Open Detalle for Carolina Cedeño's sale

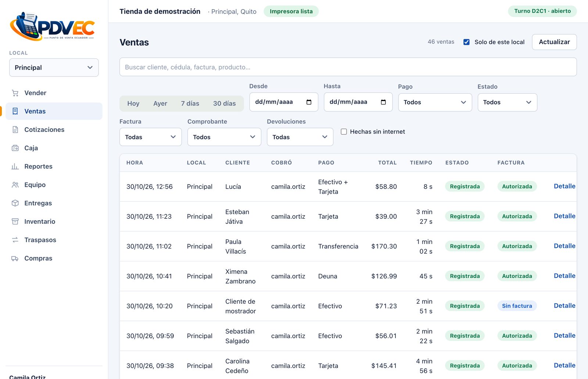point(564,365)
